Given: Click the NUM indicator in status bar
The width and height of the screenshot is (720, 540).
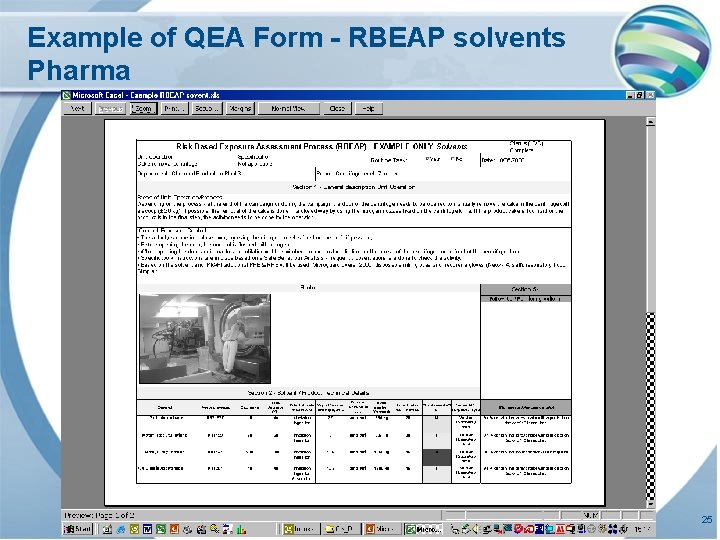Looking at the screenshot, I should click(x=591, y=515).
